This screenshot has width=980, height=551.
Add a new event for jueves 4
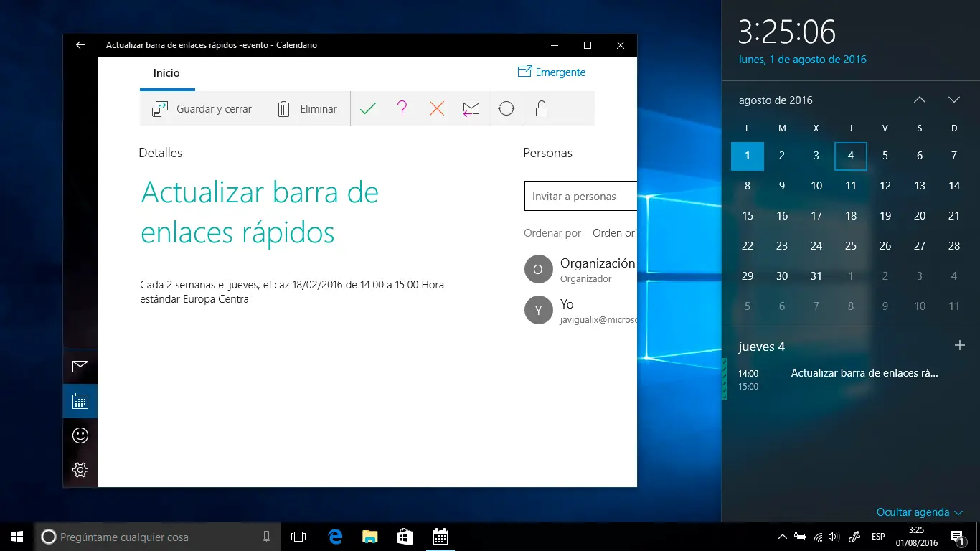pos(960,345)
